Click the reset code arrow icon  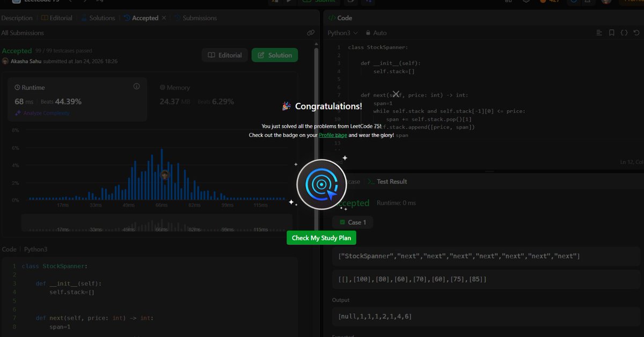coord(636,33)
